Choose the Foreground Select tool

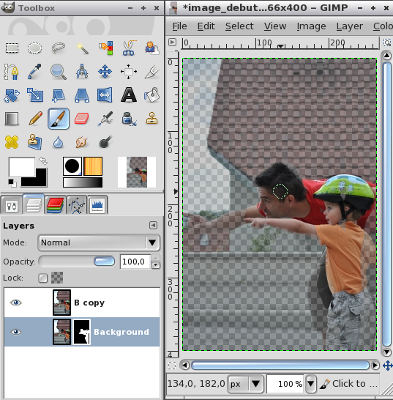[x=152, y=48]
